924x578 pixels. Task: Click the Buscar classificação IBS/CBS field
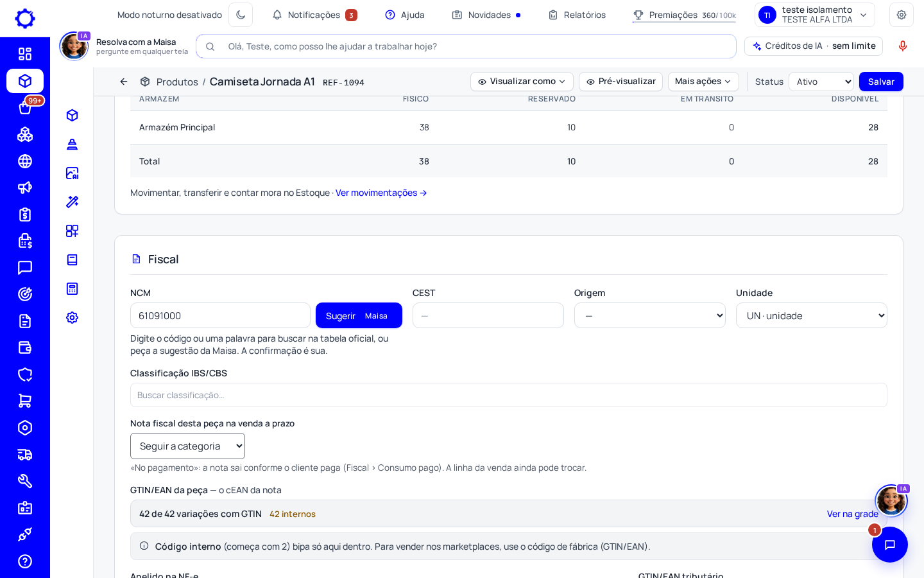(x=509, y=395)
